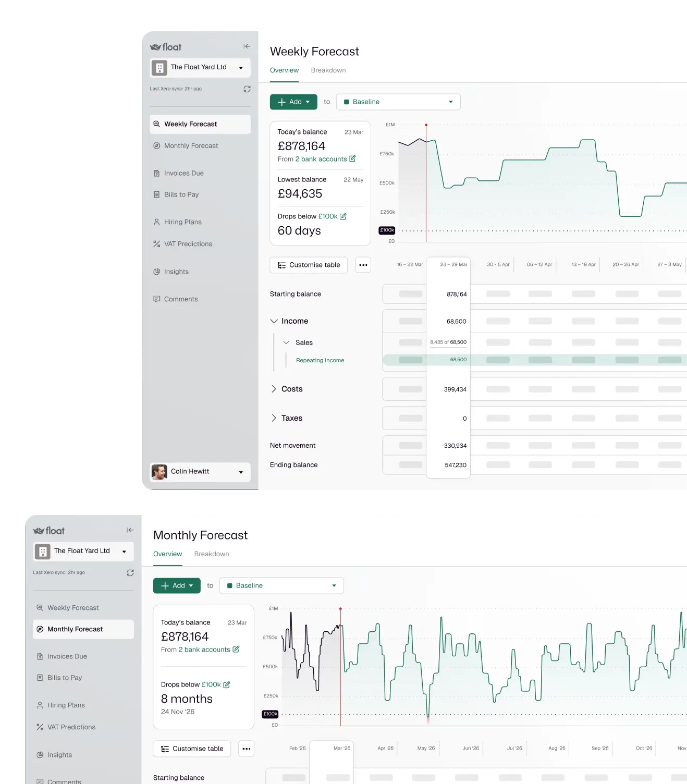
Task: Click 8,435 of 68,500 Sales cell
Action: [448, 342]
